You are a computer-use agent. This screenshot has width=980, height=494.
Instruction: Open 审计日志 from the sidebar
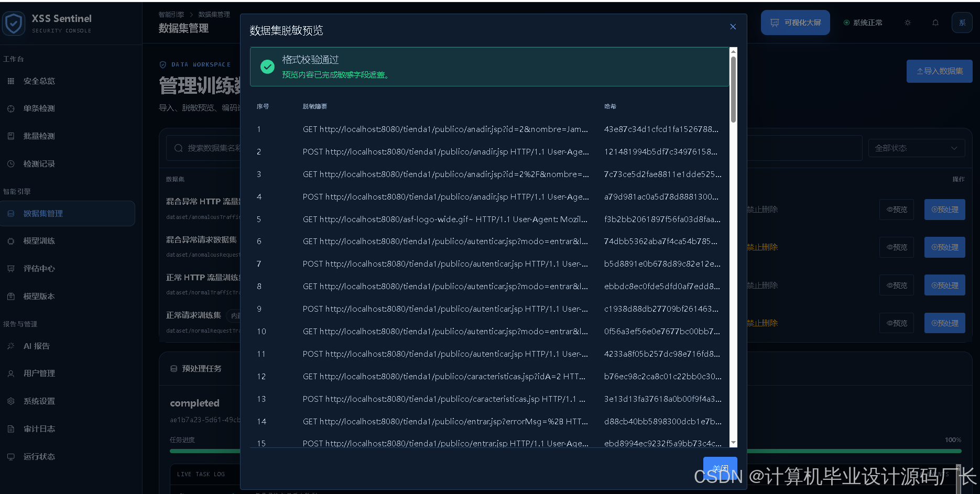39,429
